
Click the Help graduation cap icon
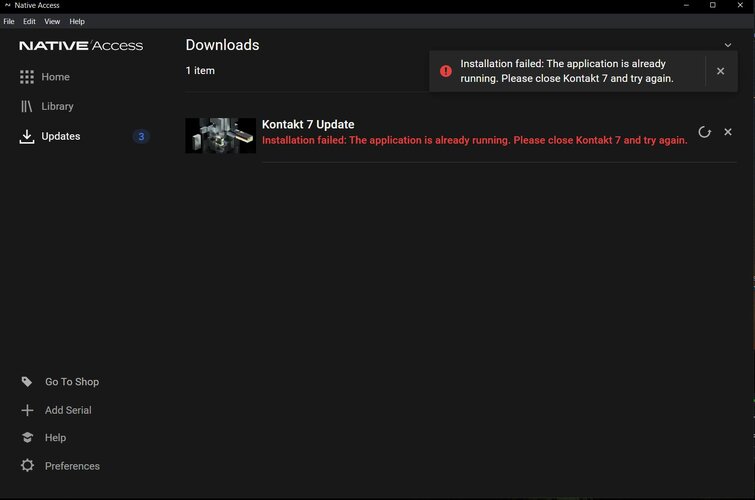tap(27, 437)
